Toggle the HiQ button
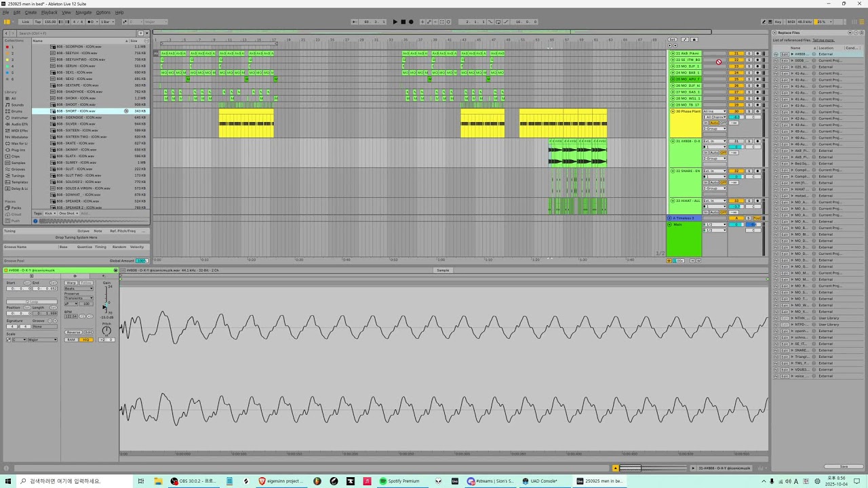 pyautogui.click(x=86, y=340)
